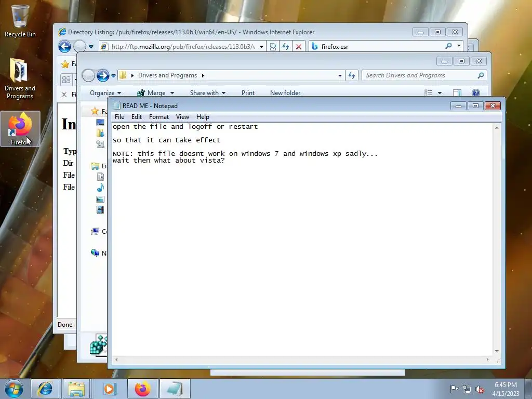Expand breadcrumb arrow after Drivers and Programs
The width and height of the screenshot is (532, 399).
[x=203, y=75]
